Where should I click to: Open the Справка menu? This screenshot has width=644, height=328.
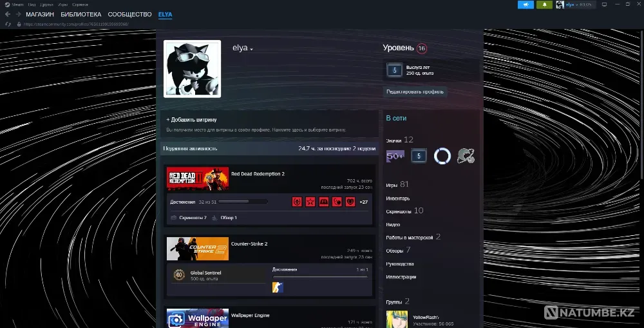(x=80, y=5)
